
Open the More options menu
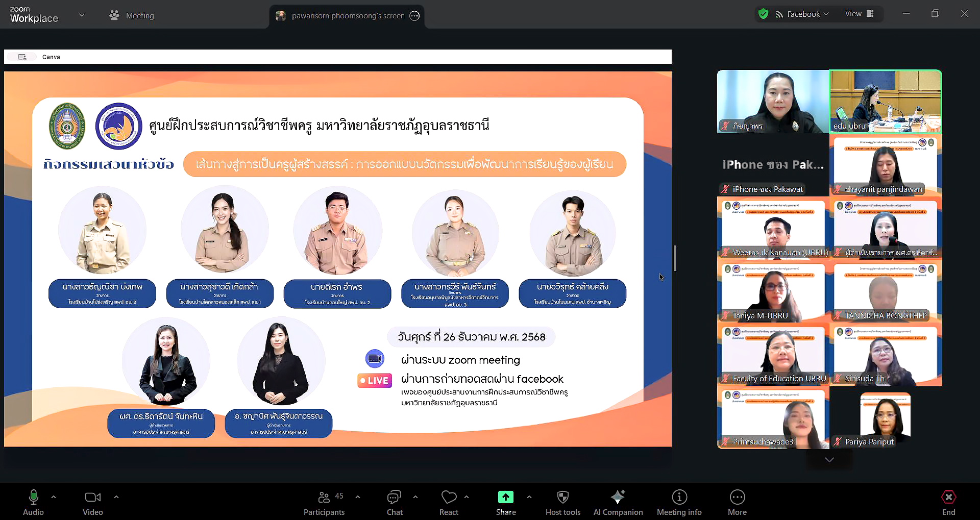point(737,503)
